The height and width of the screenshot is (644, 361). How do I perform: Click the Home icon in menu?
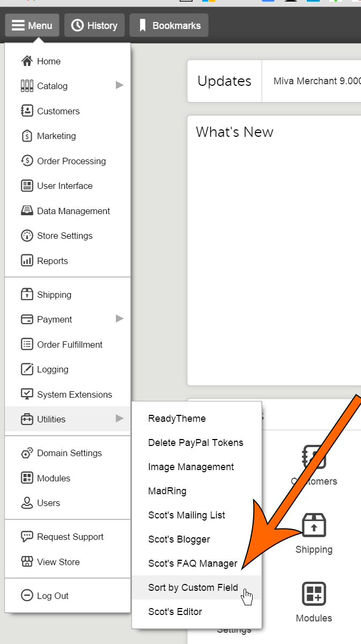click(27, 61)
